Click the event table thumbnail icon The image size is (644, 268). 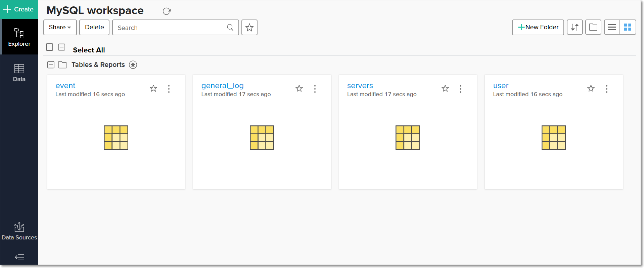[116, 138]
